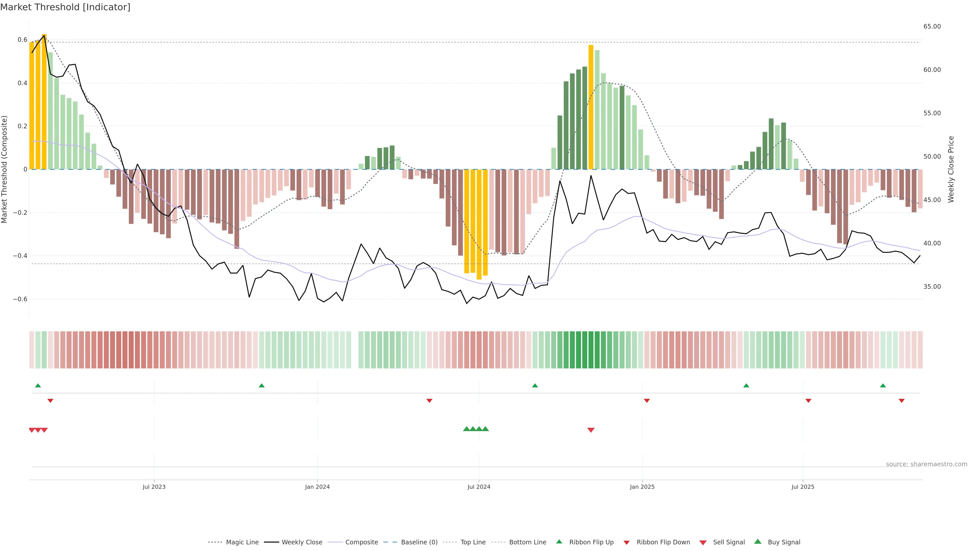
Task: Open the source: sharemaestro.com link
Action: (926, 464)
